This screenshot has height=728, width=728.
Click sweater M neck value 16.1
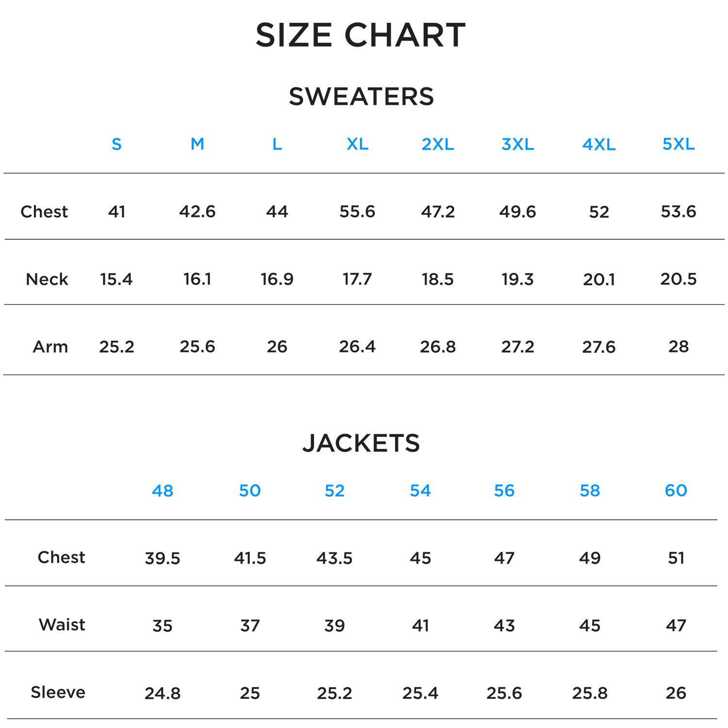pos(197,279)
